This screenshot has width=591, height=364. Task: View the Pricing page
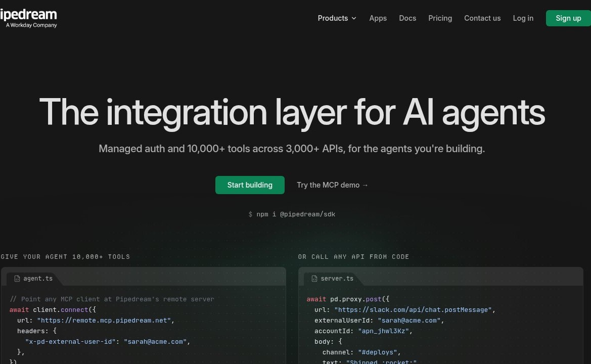pyautogui.click(x=440, y=18)
